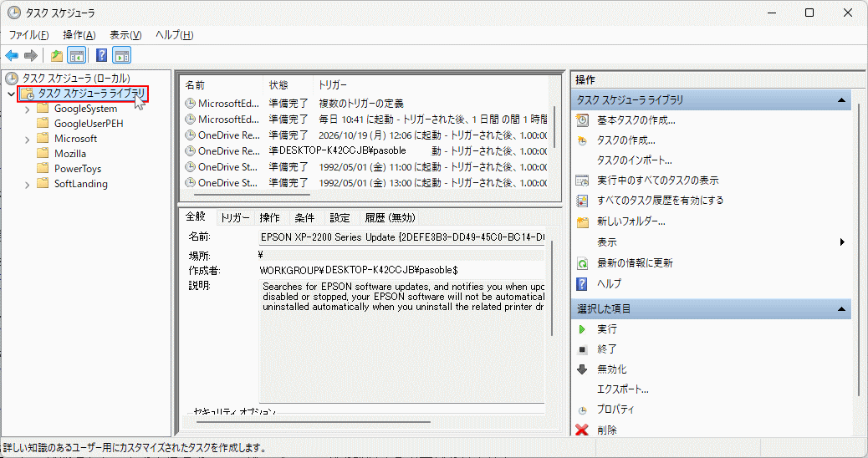
Task: Click 新しいフォルダー... action
Action: (x=631, y=221)
